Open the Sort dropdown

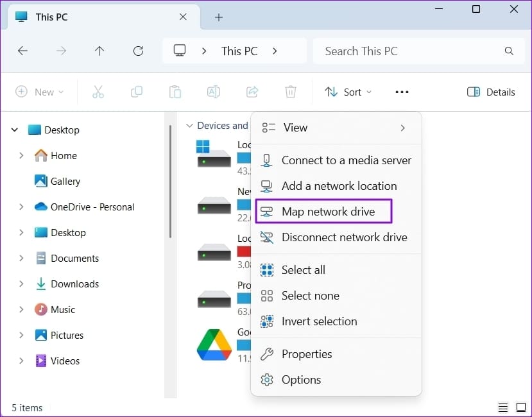coord(348,92)
